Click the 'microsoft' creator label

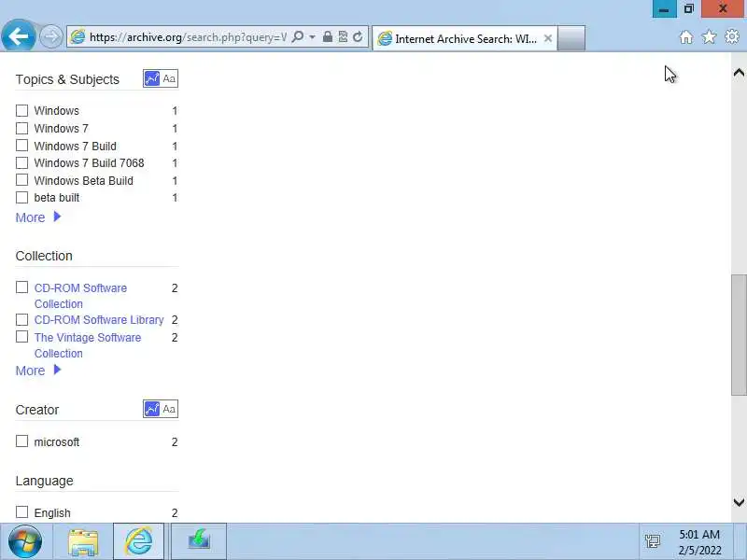click(57, 442)
